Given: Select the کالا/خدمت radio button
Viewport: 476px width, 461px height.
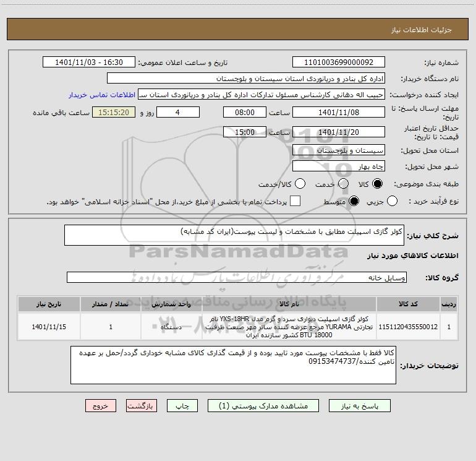Looking at the screenshot, I should [300, 184].
